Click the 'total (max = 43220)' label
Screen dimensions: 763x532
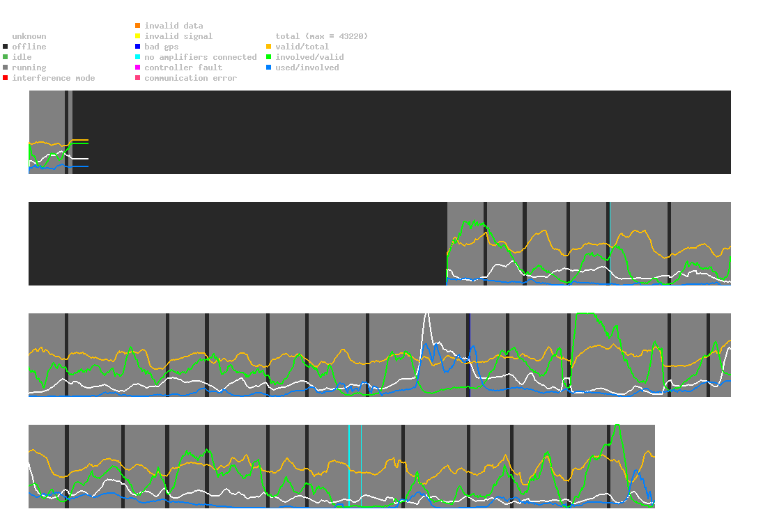pyautogui.click(x=322, y=36)
